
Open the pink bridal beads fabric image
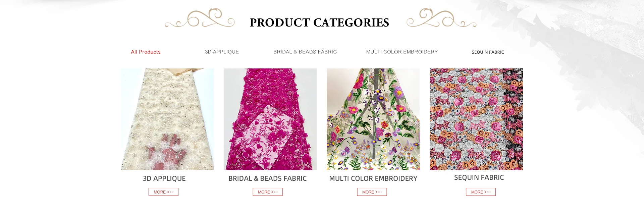[x=270, y=119]
